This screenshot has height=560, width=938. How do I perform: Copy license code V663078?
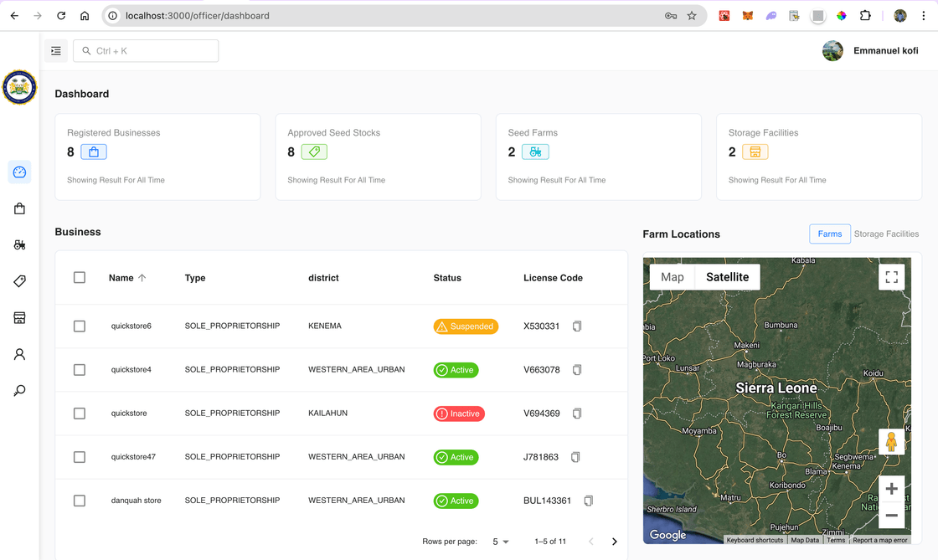pos(577,370)
